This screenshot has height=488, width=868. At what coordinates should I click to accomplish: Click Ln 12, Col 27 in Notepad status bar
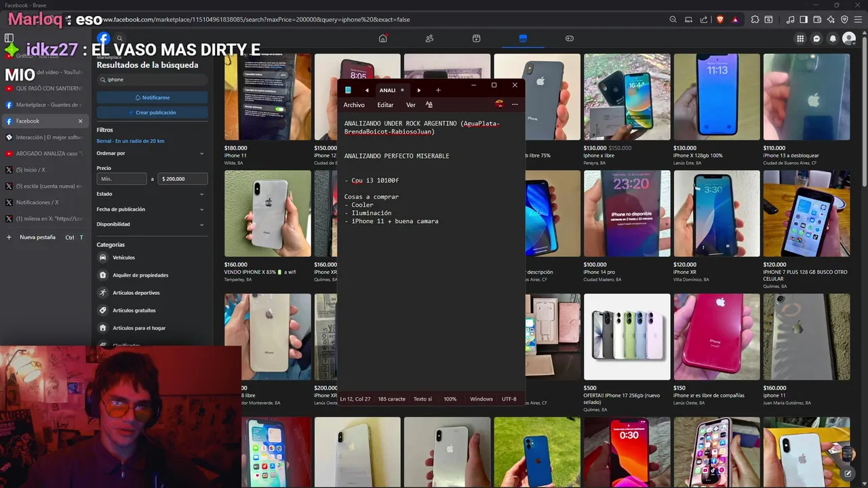(355, 399)
